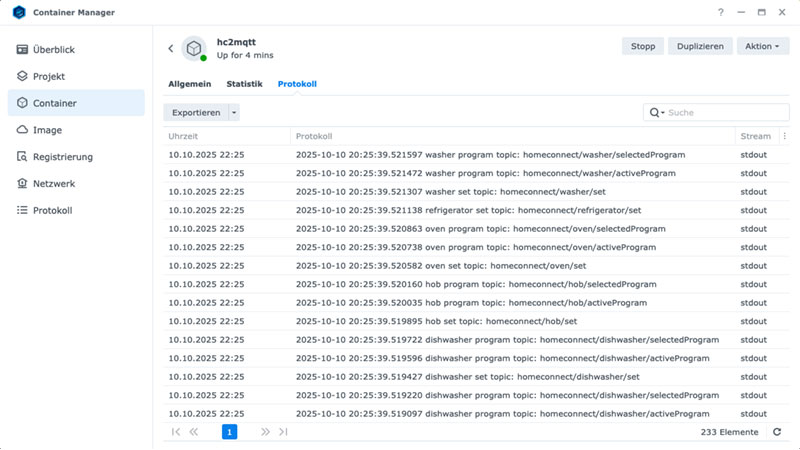
Task: Open Registrierung in the sidebar
Action: click(x=62, y=157)
